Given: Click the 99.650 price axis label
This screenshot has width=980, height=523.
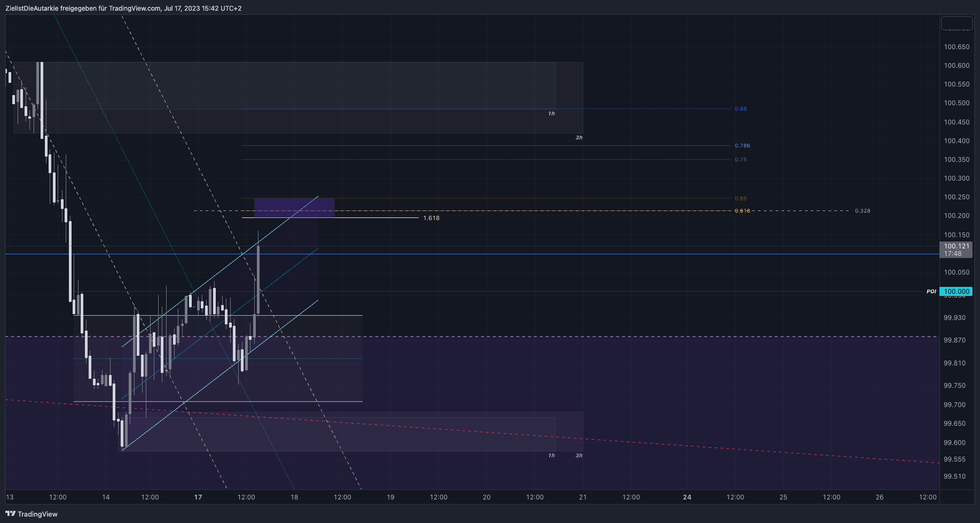Looking at the screenshot, I should pos(954,424).
